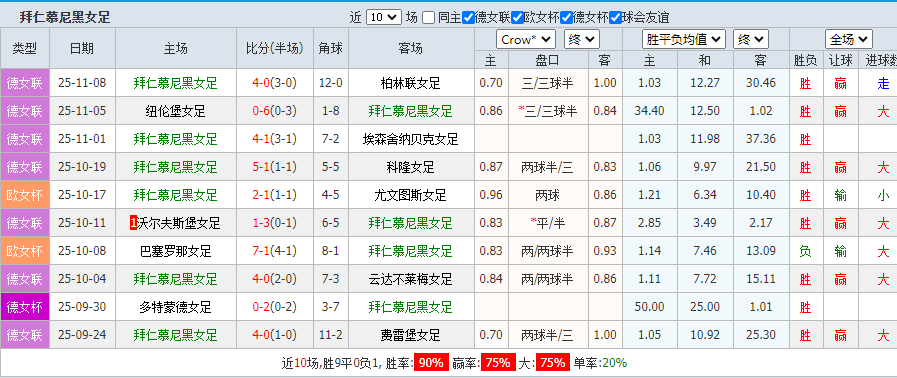Click the 角球 column header
The image size is (897, 378).
331,49
